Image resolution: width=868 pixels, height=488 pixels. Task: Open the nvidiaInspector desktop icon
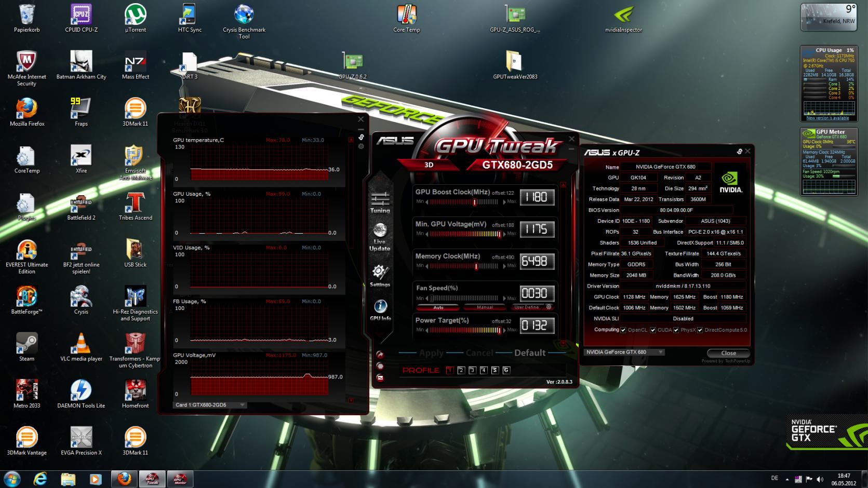tap(623, 19)
